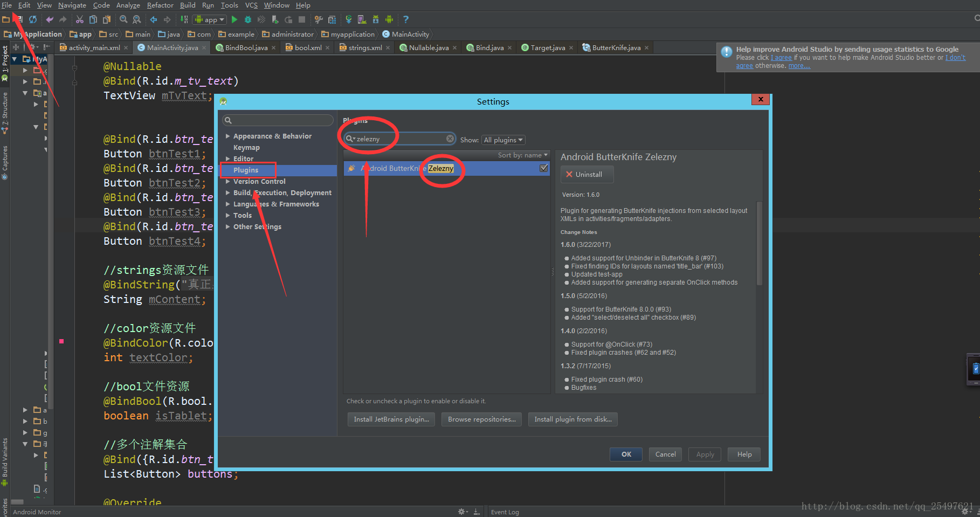This screenshot has height=517, width=980.
Task: Click the 'I agree' usage statistics link
Action: (781, 58)
